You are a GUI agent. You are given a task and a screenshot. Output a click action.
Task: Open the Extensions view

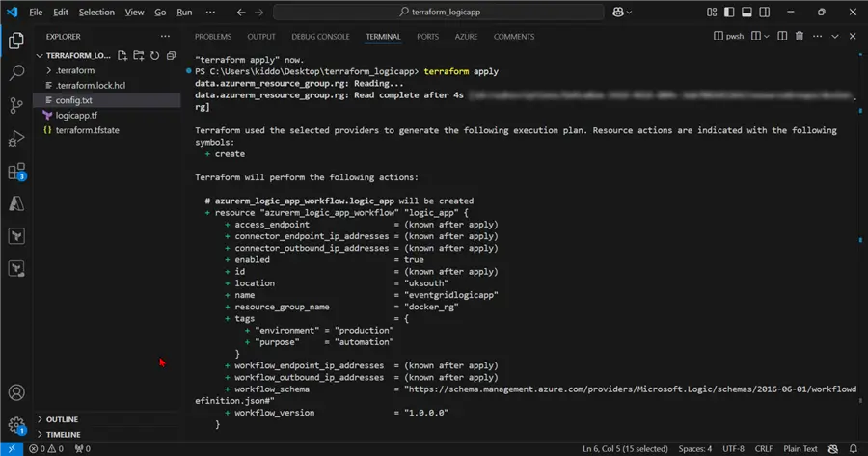(x=16, y=171)
